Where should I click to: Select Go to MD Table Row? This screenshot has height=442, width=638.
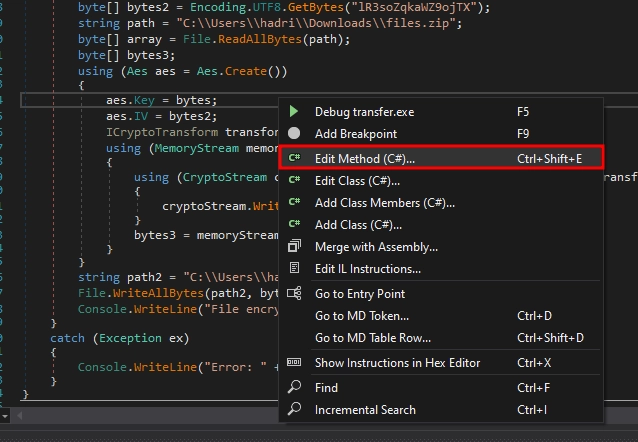click(372, 338)
